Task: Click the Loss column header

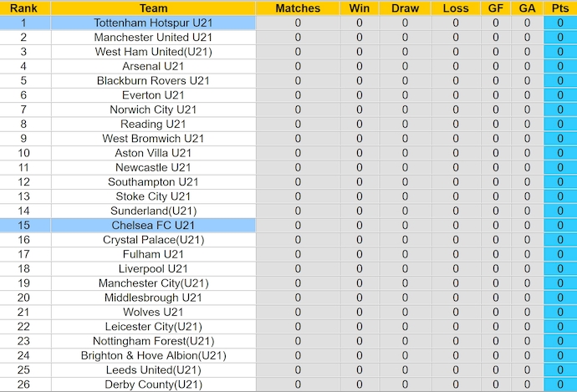Action: point(456,8)
